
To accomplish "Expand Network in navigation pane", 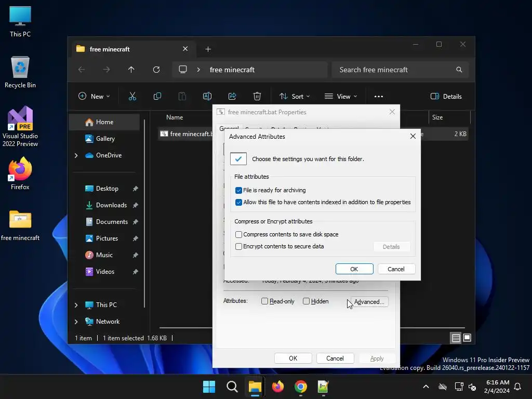I will point(76,322).
